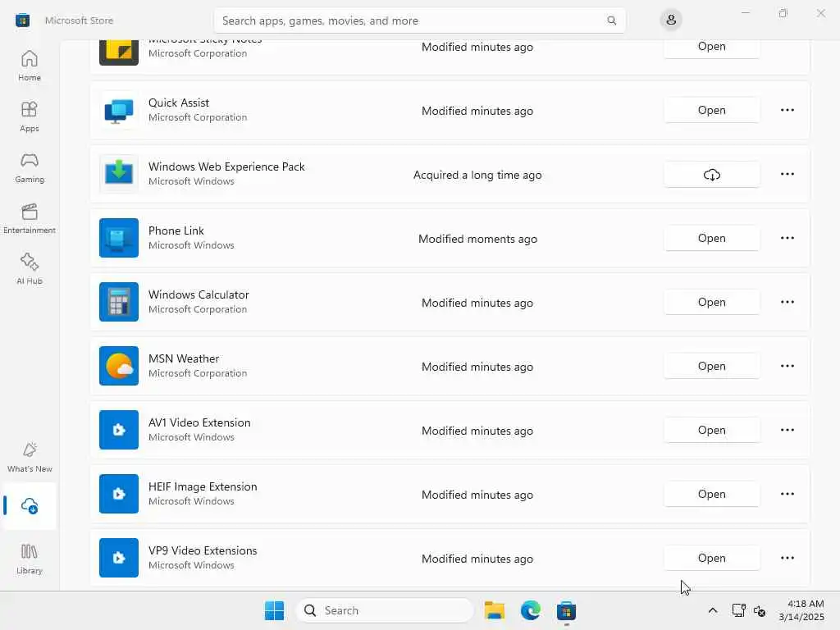
Task: Click the HEIF Image Extension name
Action: (203, 486)
